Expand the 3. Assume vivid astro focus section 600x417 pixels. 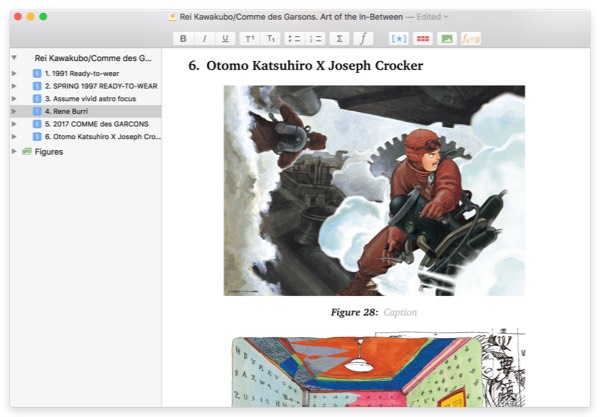(x=14, y=99)
